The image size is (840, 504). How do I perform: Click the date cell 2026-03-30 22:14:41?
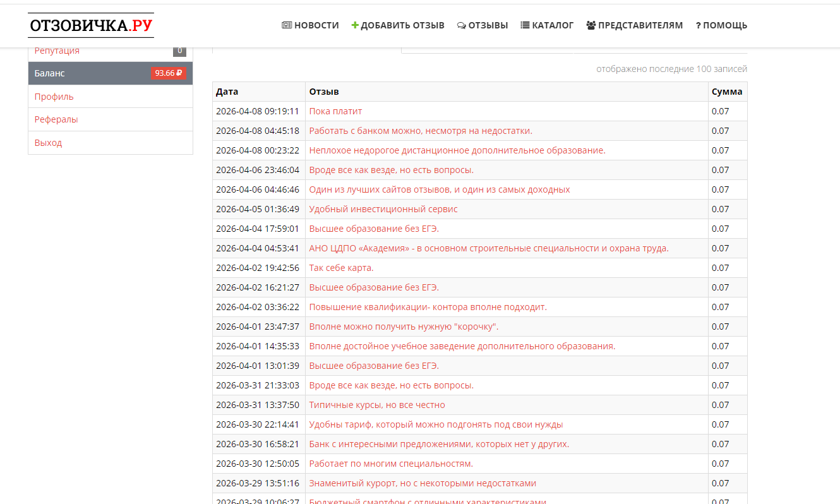258,424
